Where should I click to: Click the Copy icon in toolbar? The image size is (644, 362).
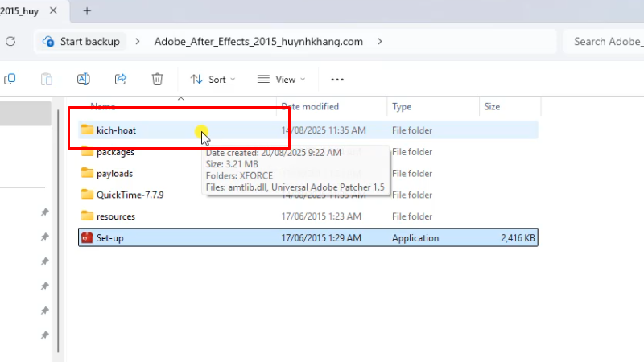coord(10,79)
